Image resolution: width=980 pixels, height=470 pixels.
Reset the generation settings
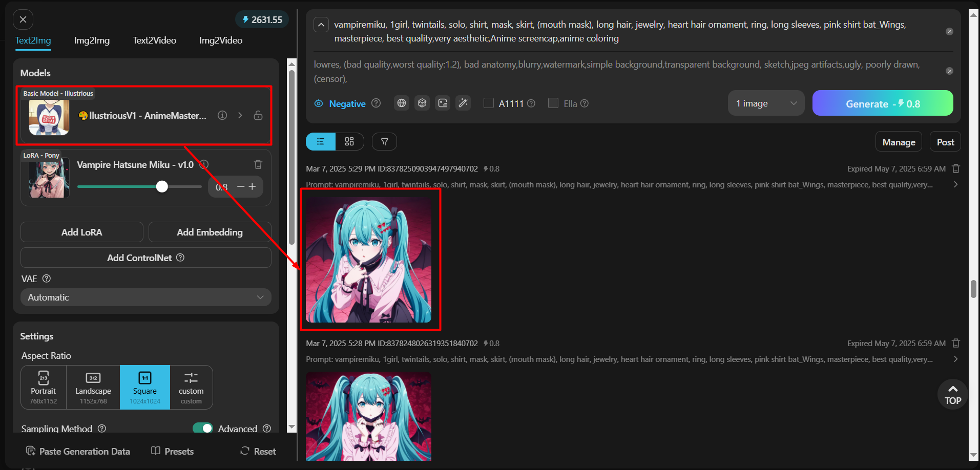click(x=258, y=451)
